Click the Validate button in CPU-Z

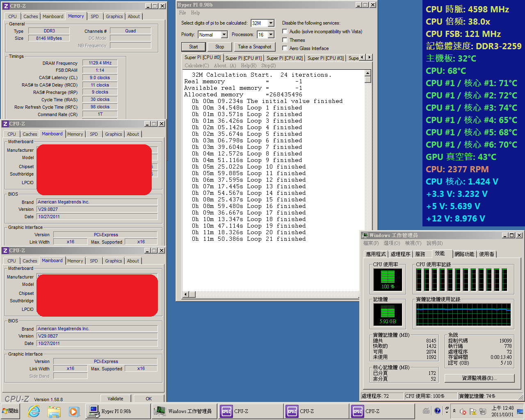(x=116, y=399)
